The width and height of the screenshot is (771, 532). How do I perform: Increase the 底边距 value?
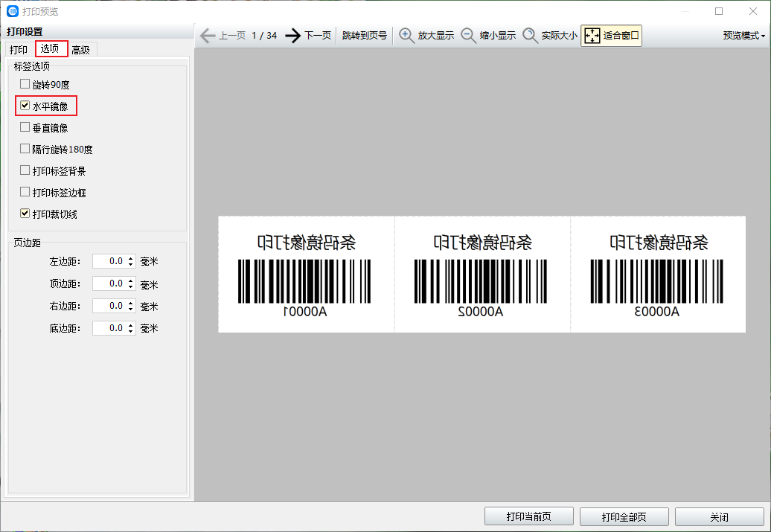click(x=131, y=324)
